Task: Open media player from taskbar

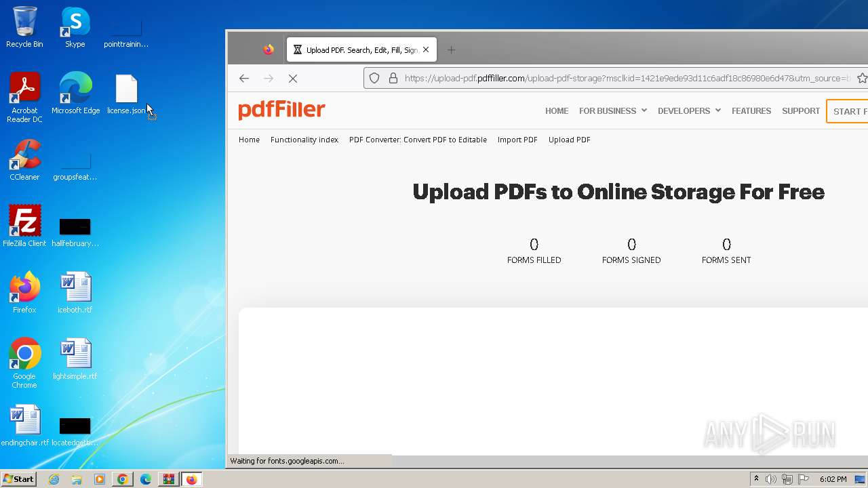Action: 100,479
